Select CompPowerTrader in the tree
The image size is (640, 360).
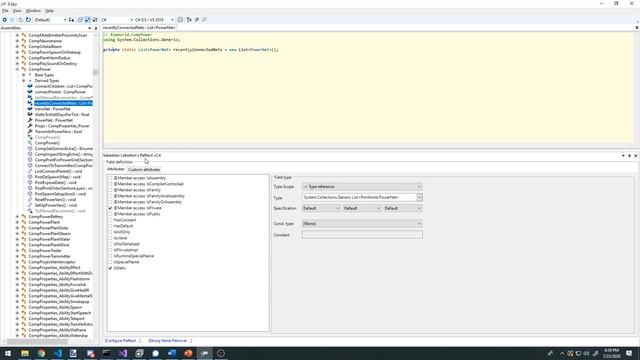coord(45,251)
